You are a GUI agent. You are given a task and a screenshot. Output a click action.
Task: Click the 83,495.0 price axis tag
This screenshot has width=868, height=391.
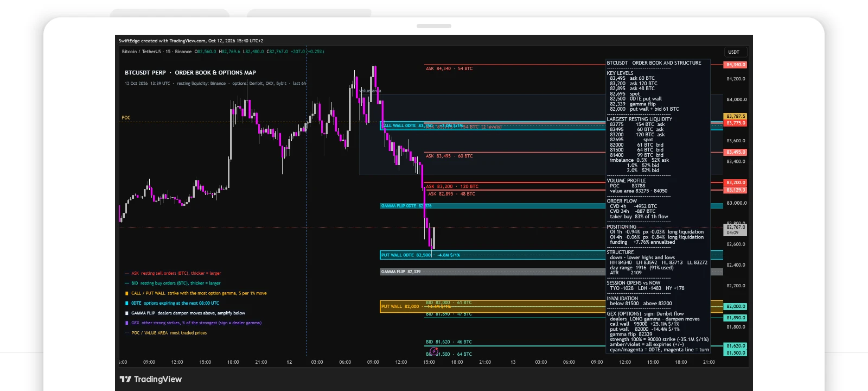tap(736, 152)
